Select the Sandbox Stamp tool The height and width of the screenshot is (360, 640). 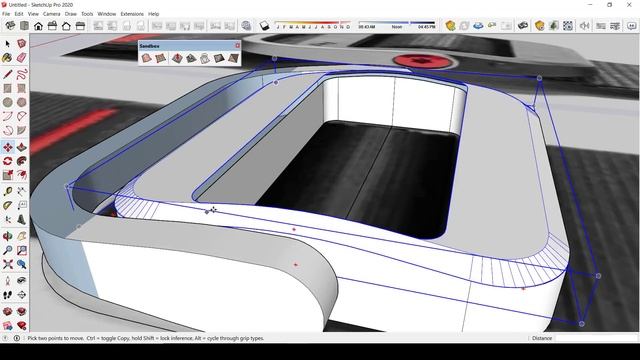tap(191, 58)
